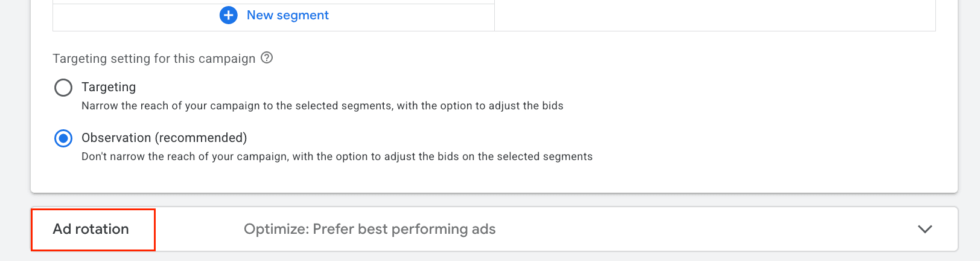Click the 'Narrow the reach' description text
Viewport: 980px width, 261px height.
point(322,106)
